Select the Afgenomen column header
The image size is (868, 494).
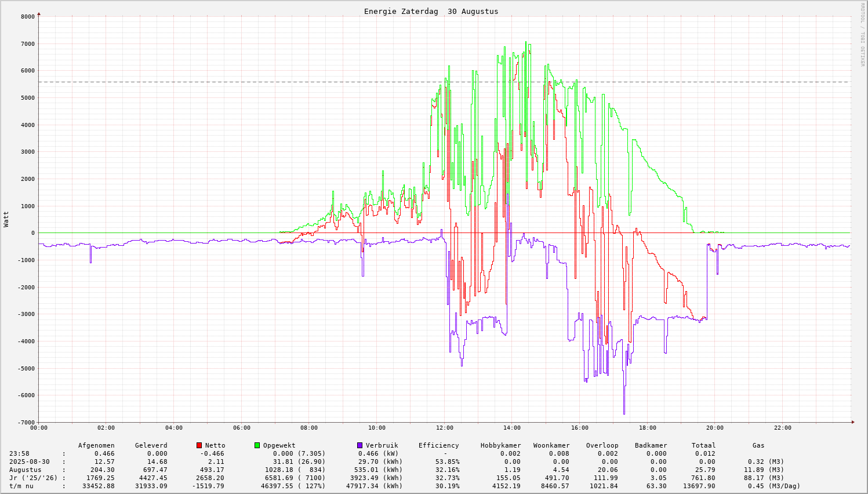(x=96, y=445)
